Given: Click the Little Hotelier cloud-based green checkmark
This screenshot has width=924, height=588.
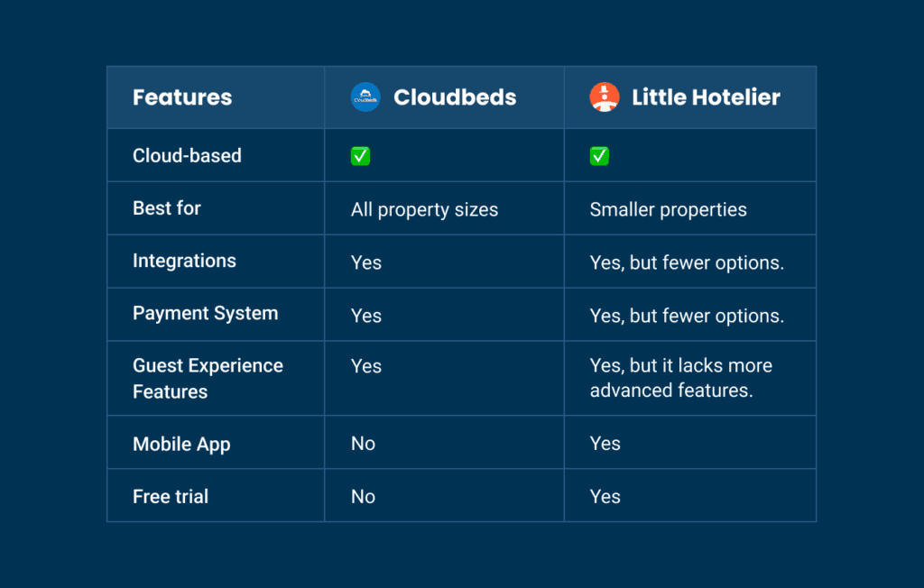Looking at the screenshot, I should coord(599,156).
